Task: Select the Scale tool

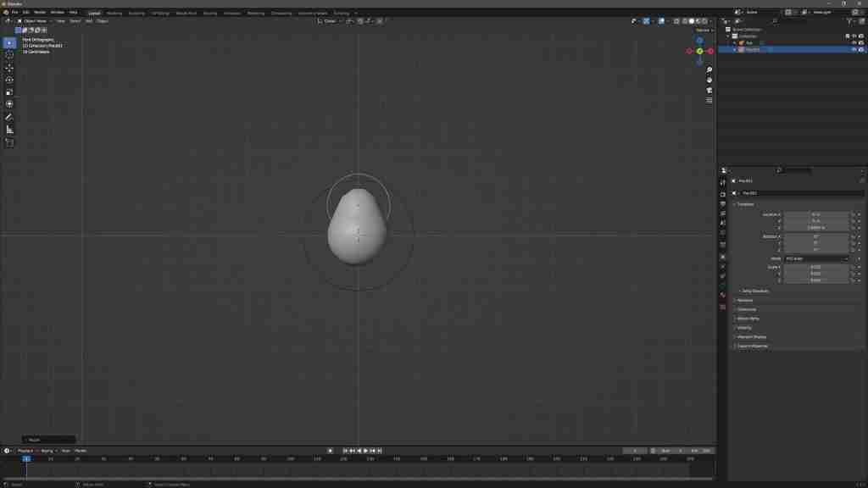Action: [9, 91]
